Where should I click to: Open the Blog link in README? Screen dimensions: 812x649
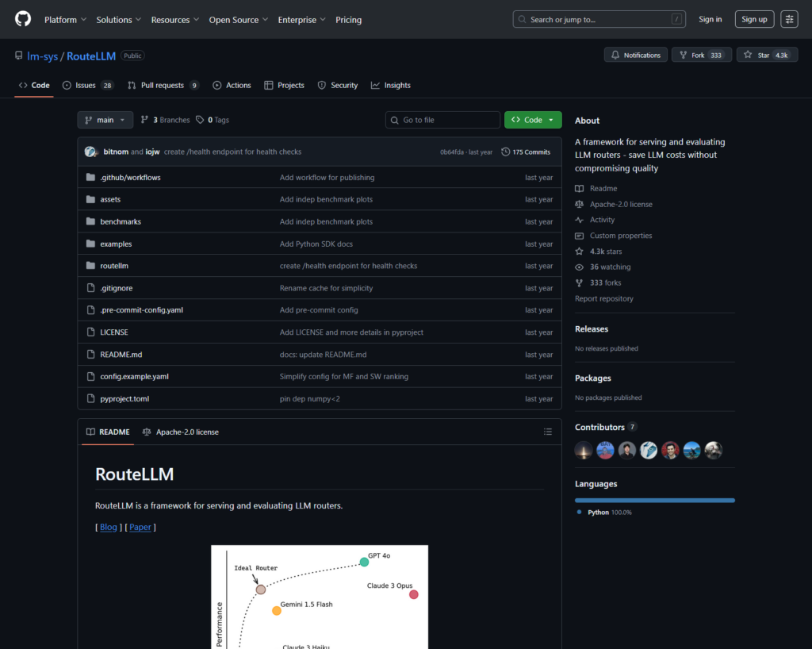click(x=109, y=527)
